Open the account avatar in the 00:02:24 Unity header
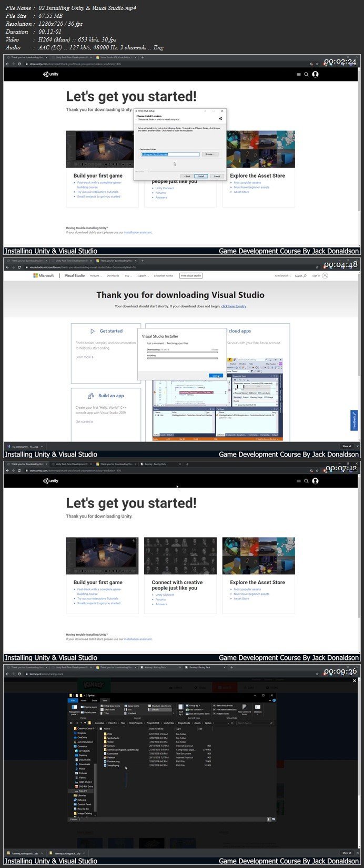 click(x=315, y=74)
